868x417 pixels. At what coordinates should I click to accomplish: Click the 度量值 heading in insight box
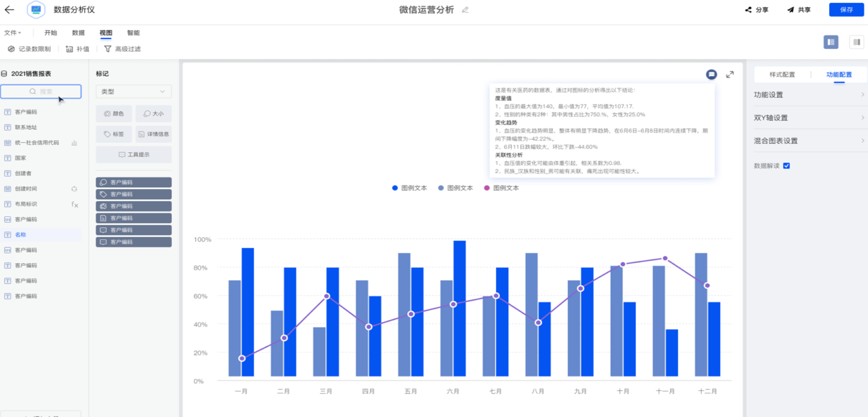pos(503,98)
